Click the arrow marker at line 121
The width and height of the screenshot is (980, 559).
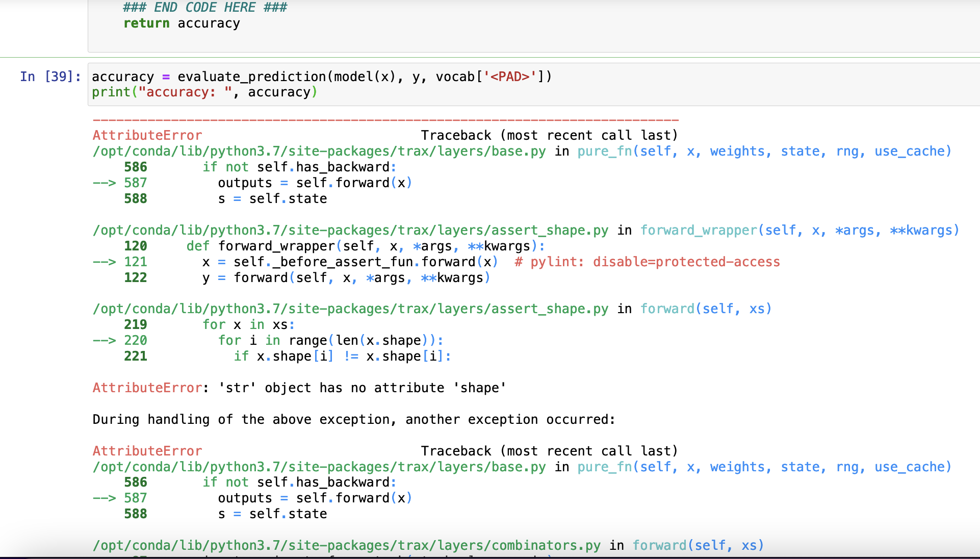click(x=105, y=262)
